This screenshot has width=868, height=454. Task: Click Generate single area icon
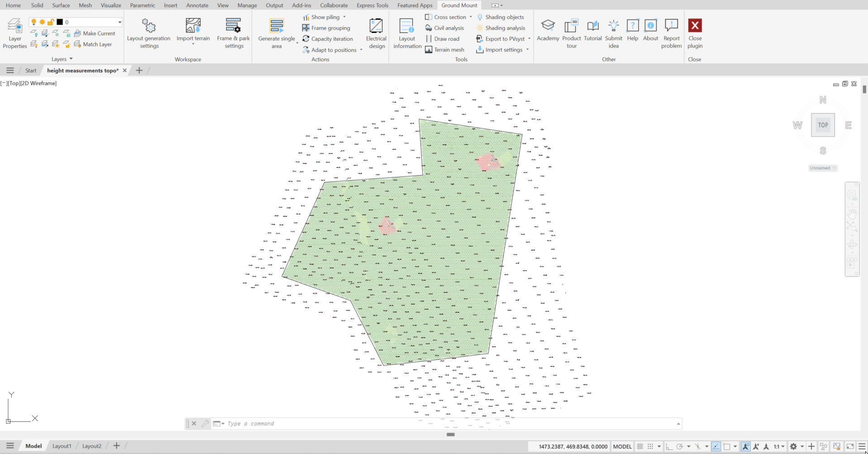277,26
